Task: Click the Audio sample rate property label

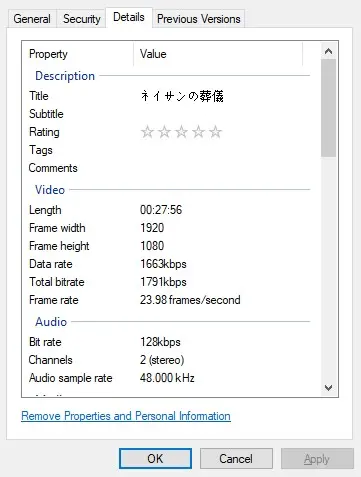Action: 71,378
